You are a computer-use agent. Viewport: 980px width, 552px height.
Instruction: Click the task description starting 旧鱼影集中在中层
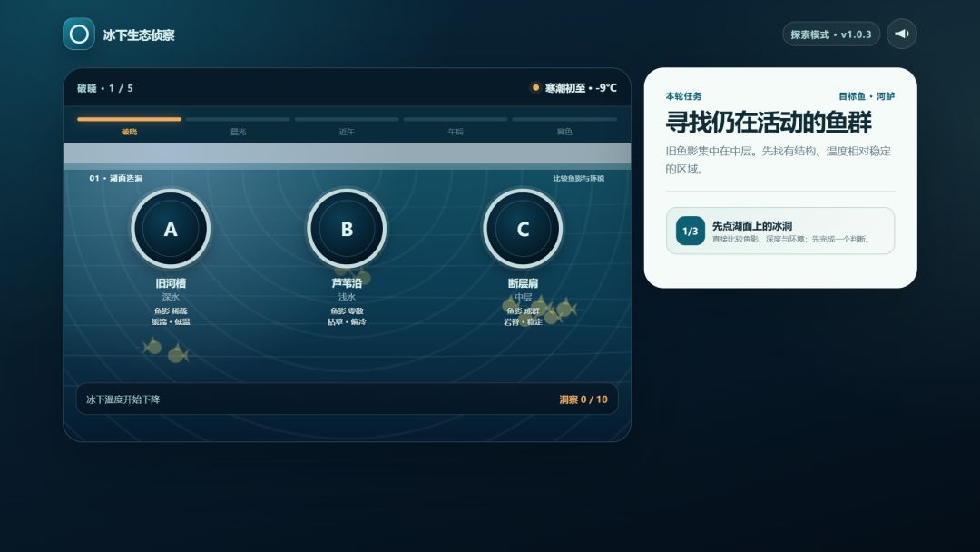(779, 160)
